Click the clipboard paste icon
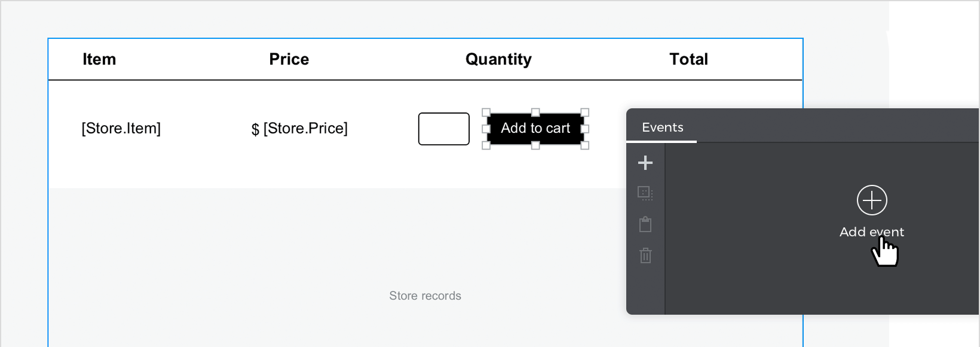Viewport: 980px width, 347px height. click(645, 224)
